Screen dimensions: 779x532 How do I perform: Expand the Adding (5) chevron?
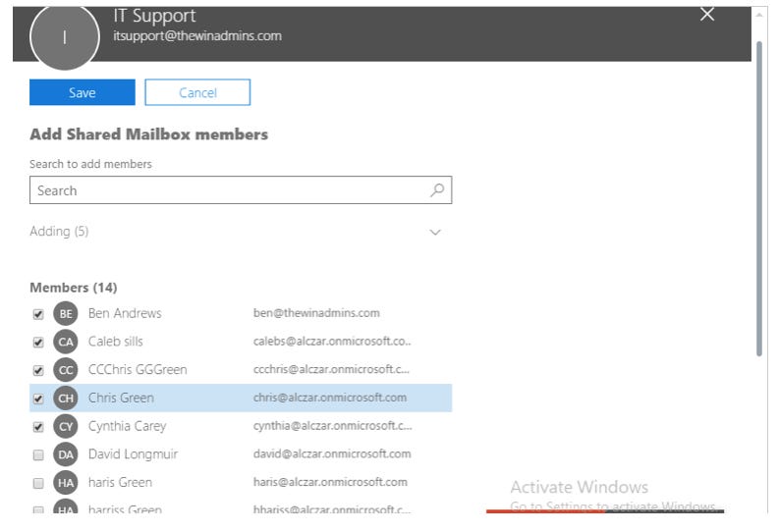click(435, 233)
